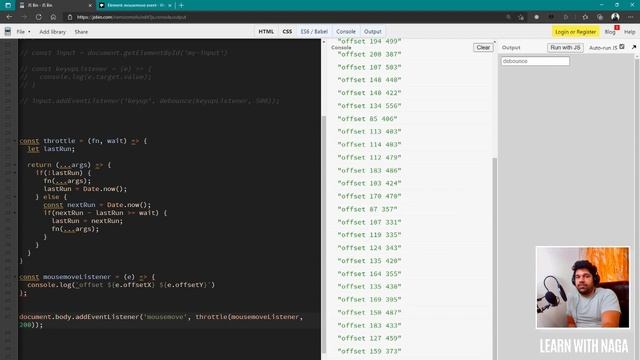Click the "let lastRun;" code line

point(51,149)
